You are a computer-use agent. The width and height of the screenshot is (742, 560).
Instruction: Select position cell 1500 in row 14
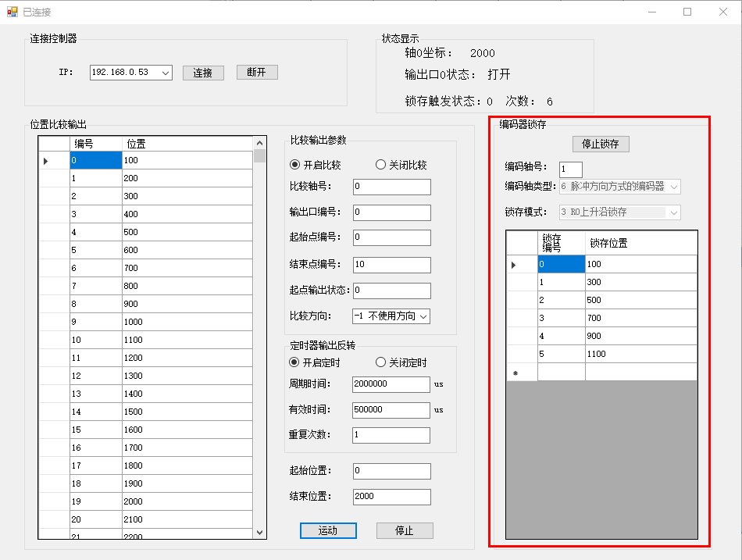[x=187, y=412]
